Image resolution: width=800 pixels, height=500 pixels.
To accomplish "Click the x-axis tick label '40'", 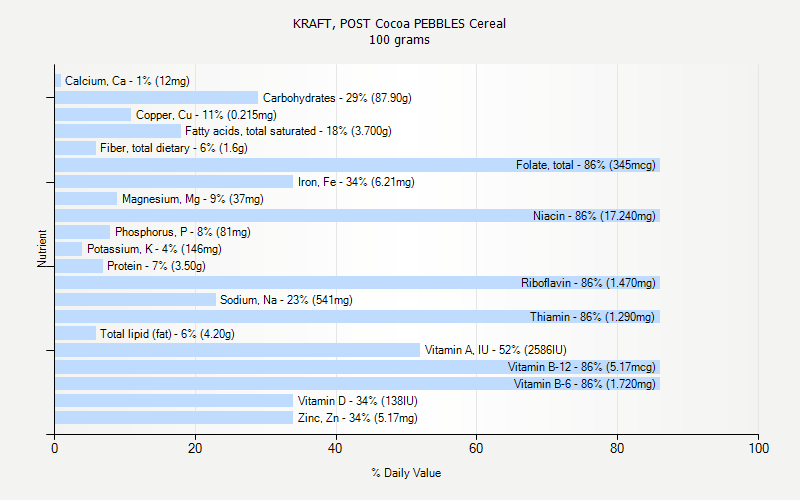I will (x=335, y=448).
